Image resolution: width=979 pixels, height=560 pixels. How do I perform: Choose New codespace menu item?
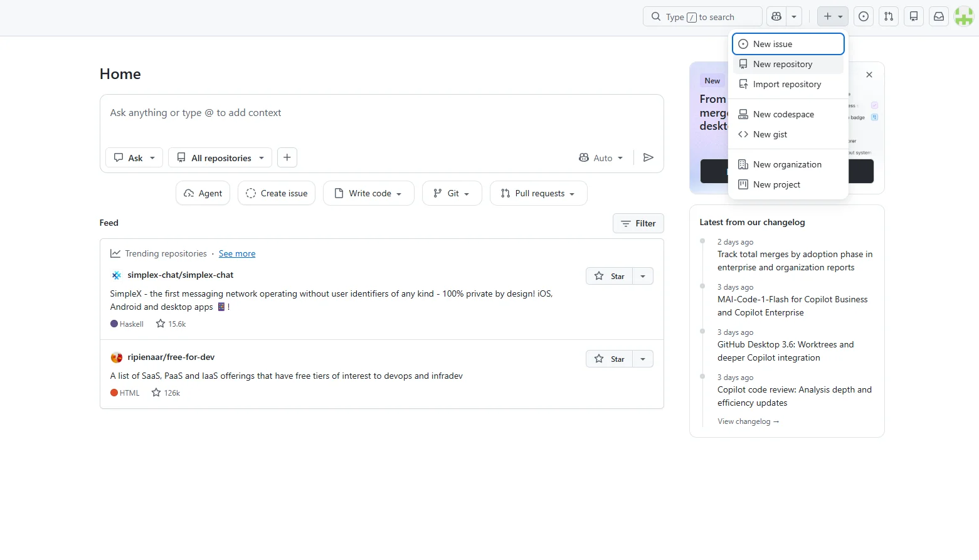[x=788, y=114]
